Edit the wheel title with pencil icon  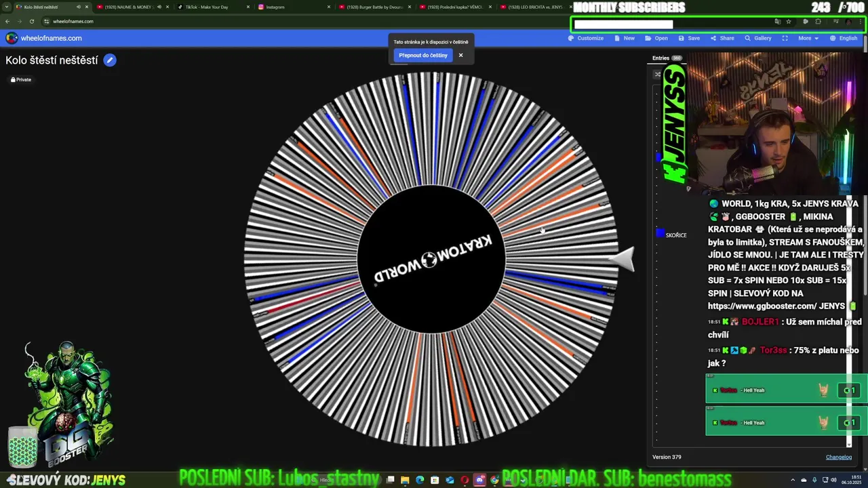point(110,60)
